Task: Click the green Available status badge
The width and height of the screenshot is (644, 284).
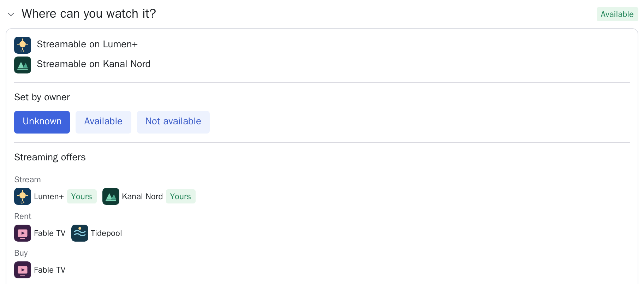Action: coord(617,14)
